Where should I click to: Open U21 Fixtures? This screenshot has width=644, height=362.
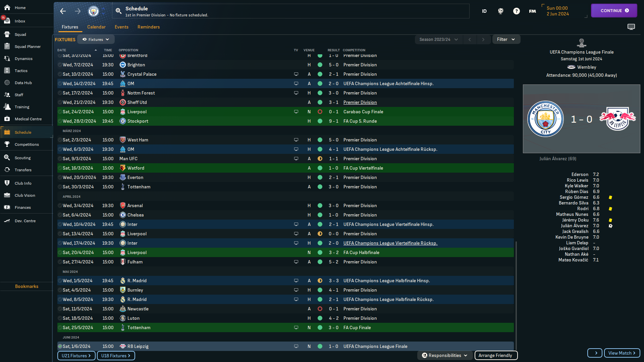coord(76,356)
